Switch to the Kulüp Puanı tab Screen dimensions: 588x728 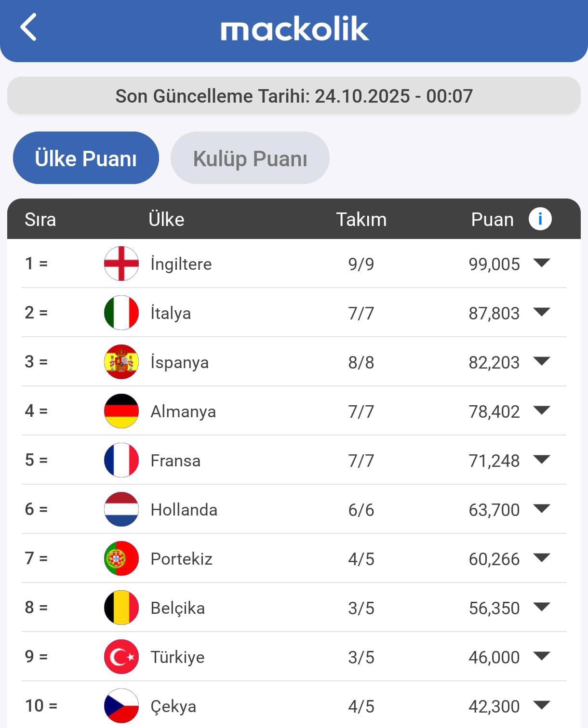(x=250, y=158)
